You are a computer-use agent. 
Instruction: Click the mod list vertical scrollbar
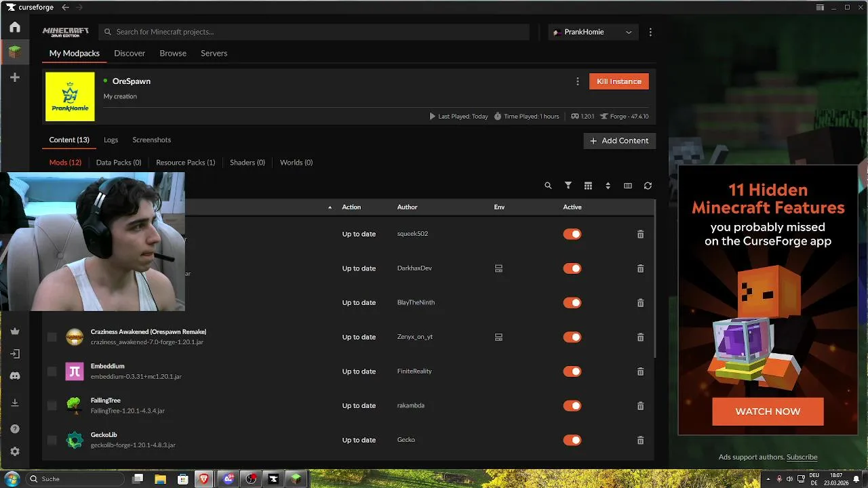point(654,279)
